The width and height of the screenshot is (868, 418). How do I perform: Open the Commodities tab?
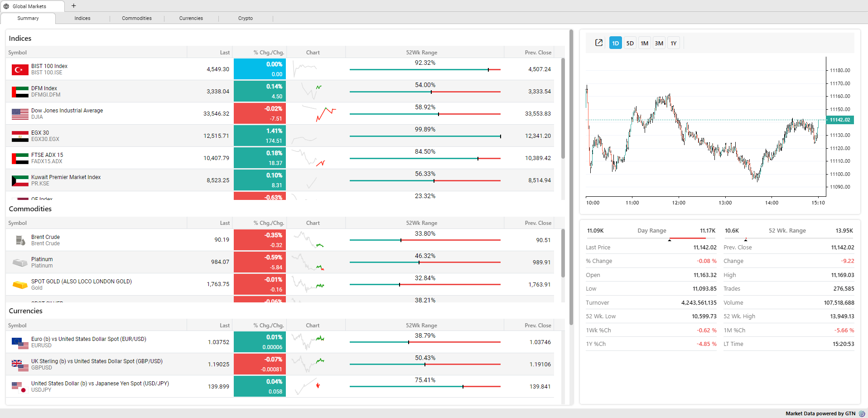tap(137, 18)
